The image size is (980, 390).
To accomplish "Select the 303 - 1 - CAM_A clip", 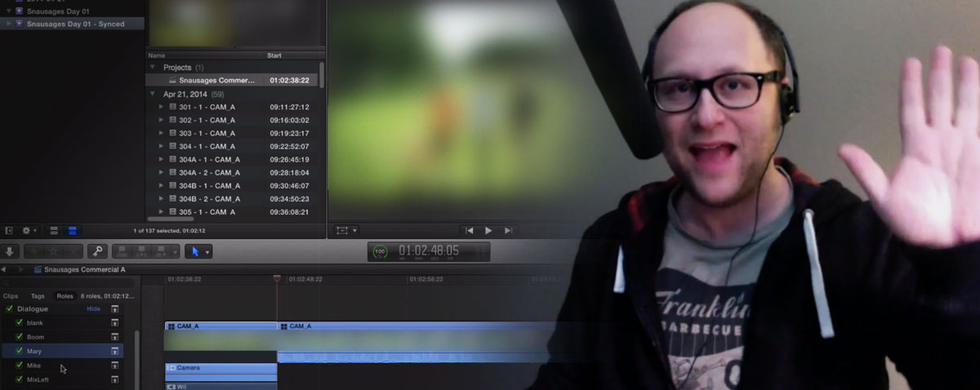I will 232,133.
